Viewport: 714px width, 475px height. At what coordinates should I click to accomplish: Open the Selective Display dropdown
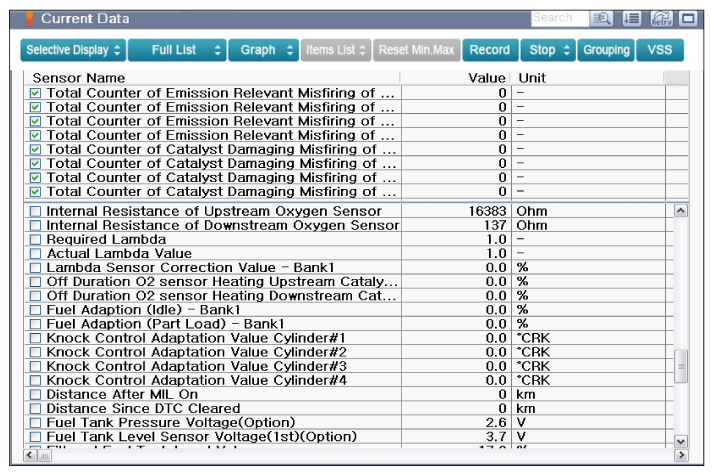click(x=73, y=50)
